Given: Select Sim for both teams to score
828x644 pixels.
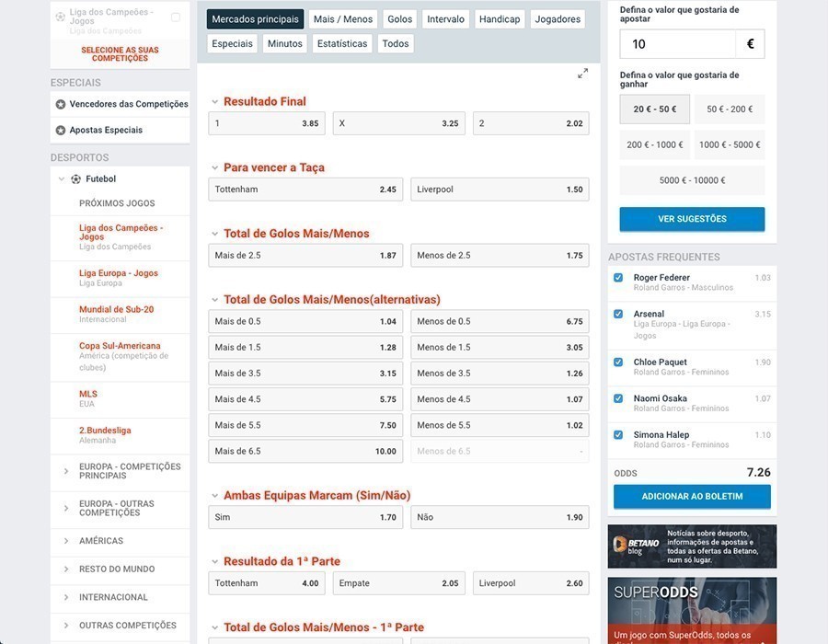Looking at the screenshot, I should point(305,517).
